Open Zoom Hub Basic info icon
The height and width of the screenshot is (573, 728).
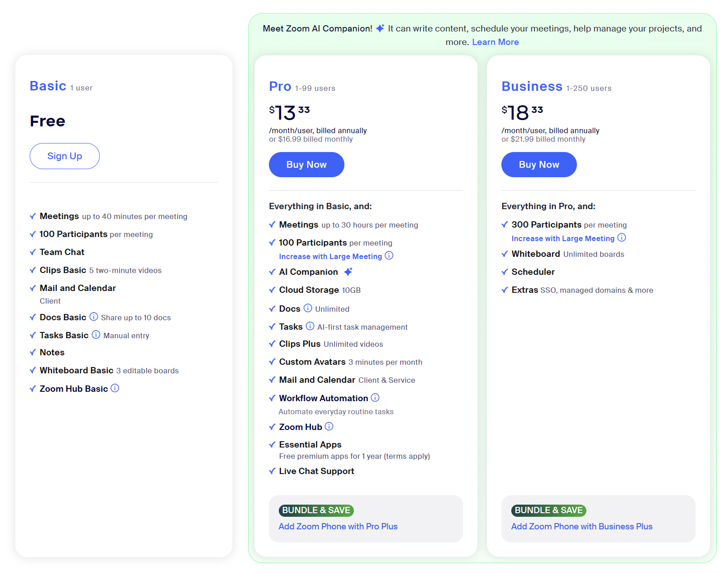[115, 388]
